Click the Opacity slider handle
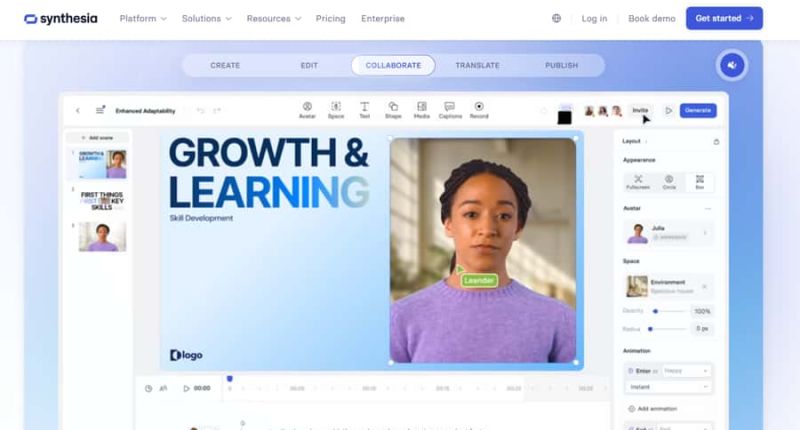Screen dimensions: 800x430 coord(655,311)
